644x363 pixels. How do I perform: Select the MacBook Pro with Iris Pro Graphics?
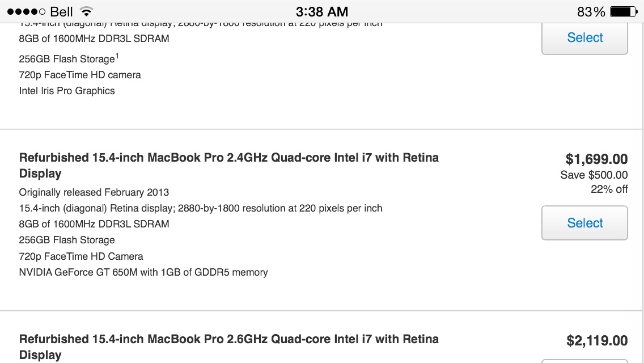(x=584, y=38)
